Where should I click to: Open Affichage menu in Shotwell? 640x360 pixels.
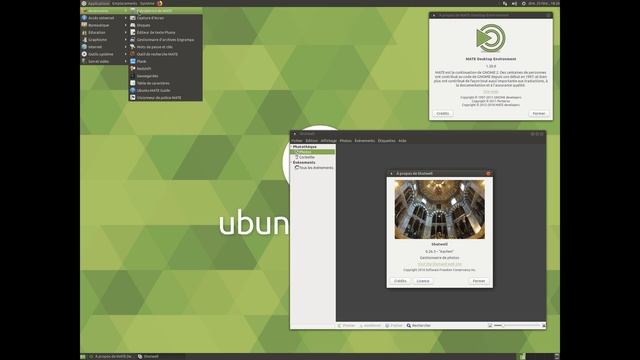[329, 141]
